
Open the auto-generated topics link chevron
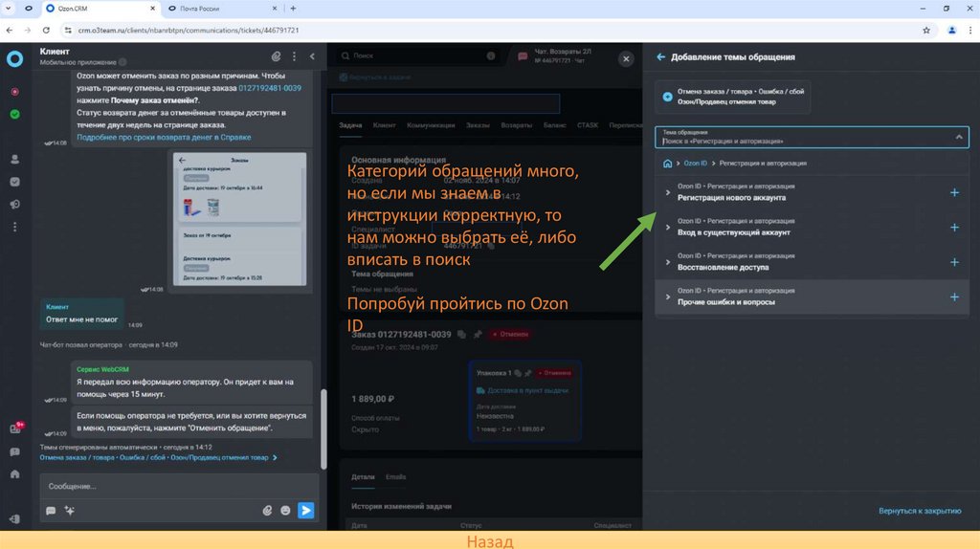pos(275,458)
